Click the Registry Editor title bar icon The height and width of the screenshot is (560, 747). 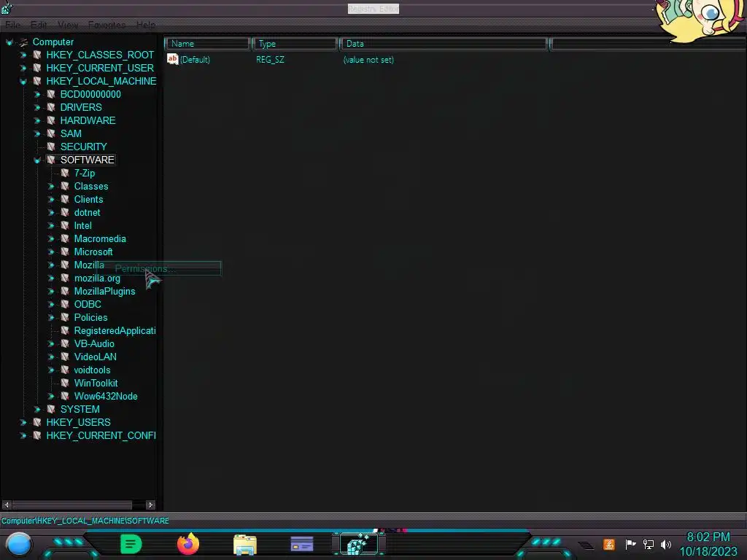pos(6,7)
